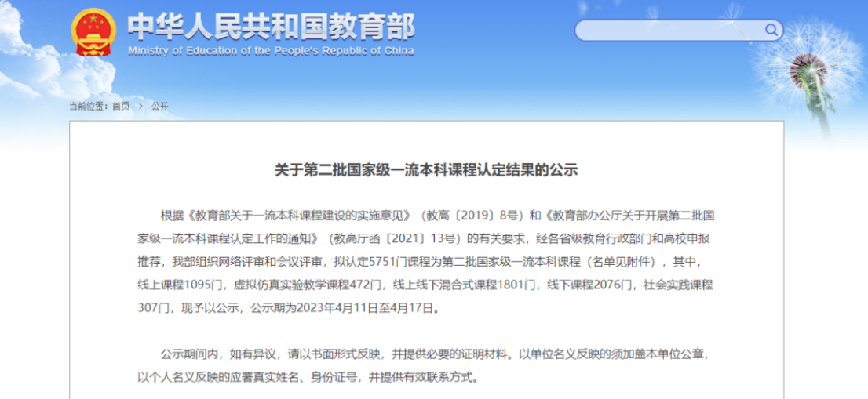This screenshot has height=399, width=868.
Task: Click the 当前位置 label
Action: coord(89,106)
